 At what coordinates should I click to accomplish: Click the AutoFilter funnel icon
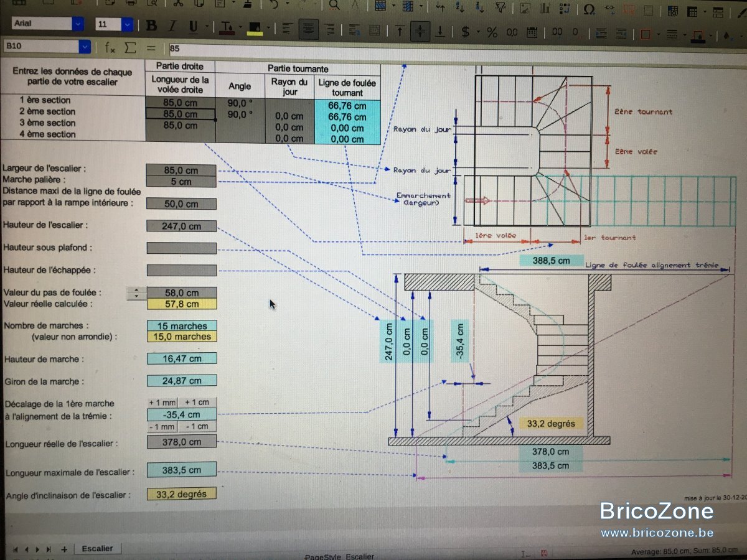tap(500, 8)
